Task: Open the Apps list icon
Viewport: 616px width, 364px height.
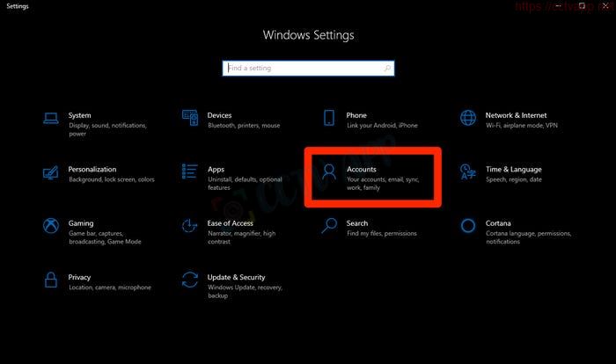Action: (x=189, y=171)
